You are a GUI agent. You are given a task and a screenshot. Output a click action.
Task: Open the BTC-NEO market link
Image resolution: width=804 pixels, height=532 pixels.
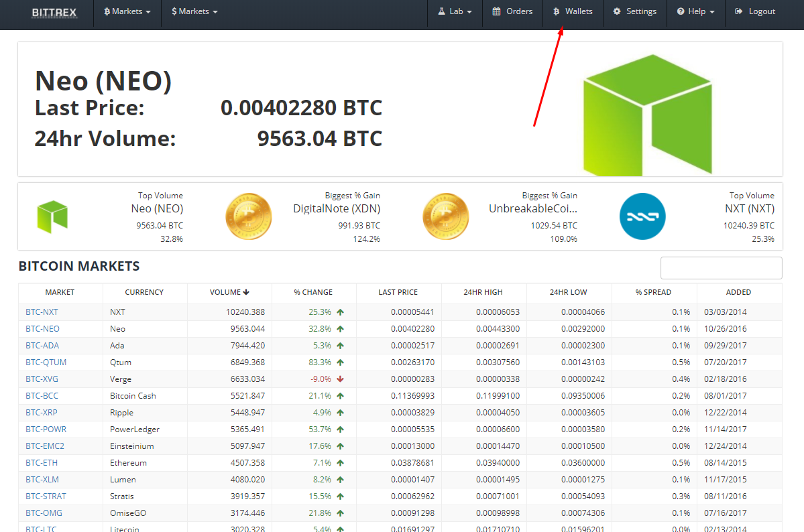(x=42, y=329)
